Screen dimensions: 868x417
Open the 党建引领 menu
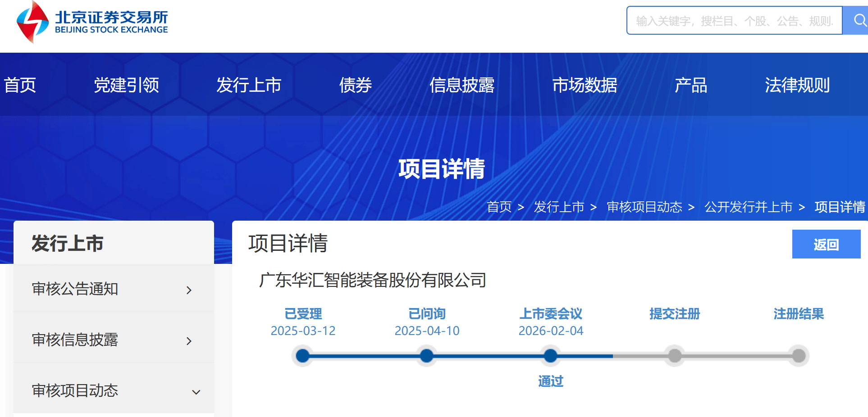pos(126,85)
